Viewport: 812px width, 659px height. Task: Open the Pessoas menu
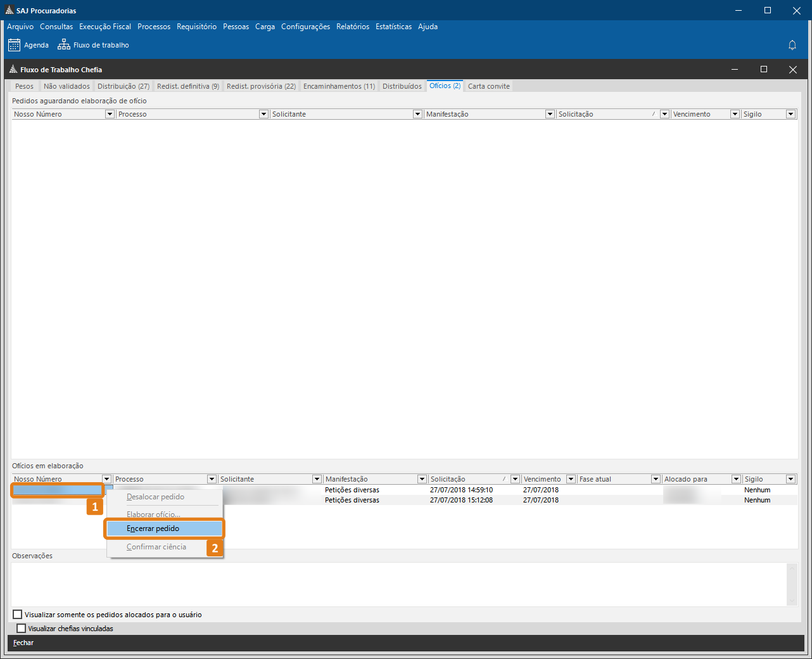[x=236, y=27]
